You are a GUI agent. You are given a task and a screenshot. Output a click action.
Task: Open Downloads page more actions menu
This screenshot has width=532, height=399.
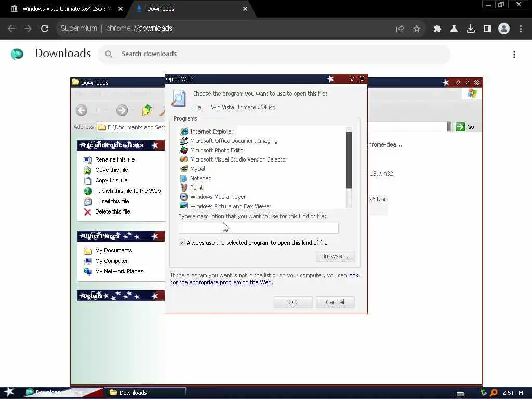click(x=514, y=54)
